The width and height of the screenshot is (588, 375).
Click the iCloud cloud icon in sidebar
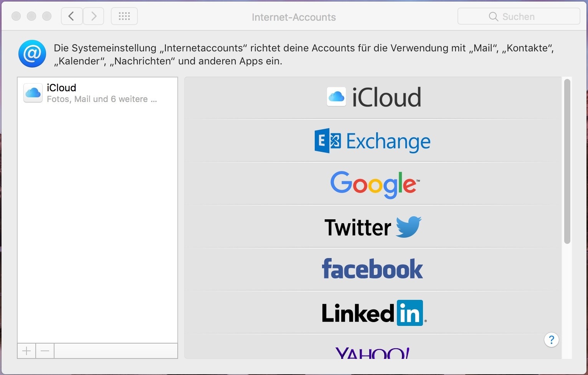point(33,93)
